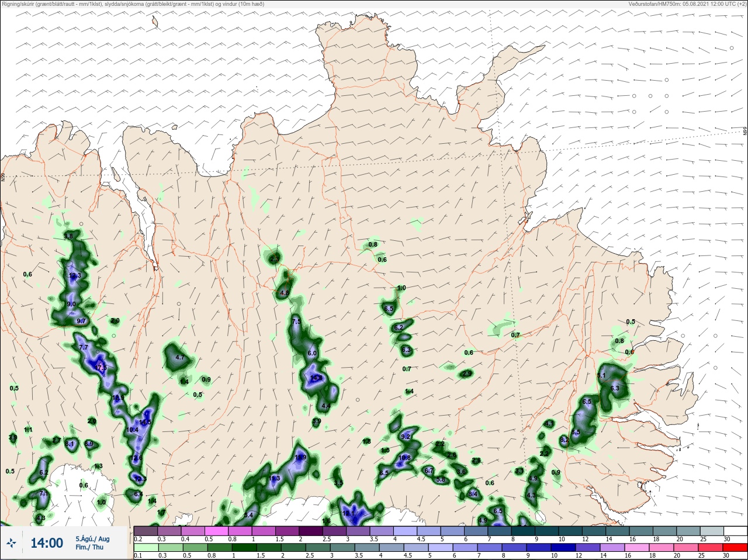This screenshot has width=748, height=560.
Task: Click the Veðurstofan logo icon beside 14:00
Action: (x=12, y=543)
